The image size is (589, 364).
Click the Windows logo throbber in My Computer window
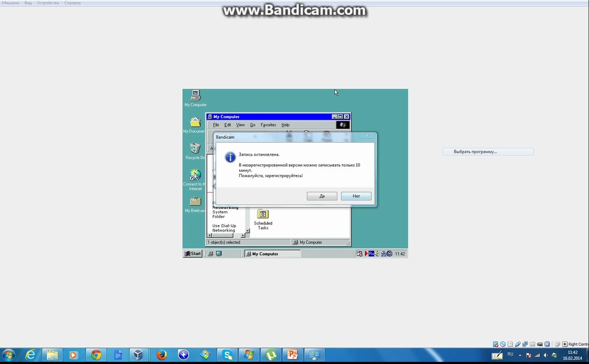click(x=343, y=125)
